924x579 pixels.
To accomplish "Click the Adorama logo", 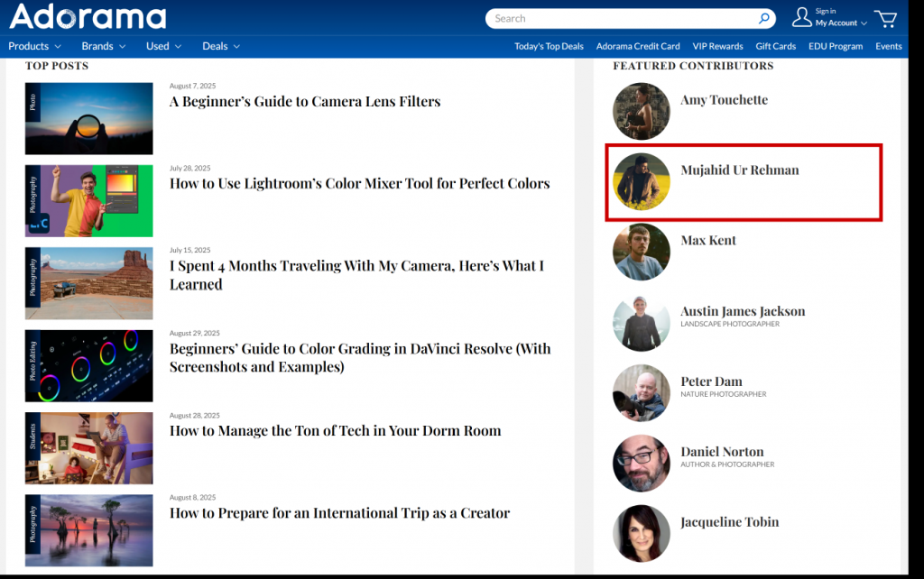I will click(x=88, y=17).
